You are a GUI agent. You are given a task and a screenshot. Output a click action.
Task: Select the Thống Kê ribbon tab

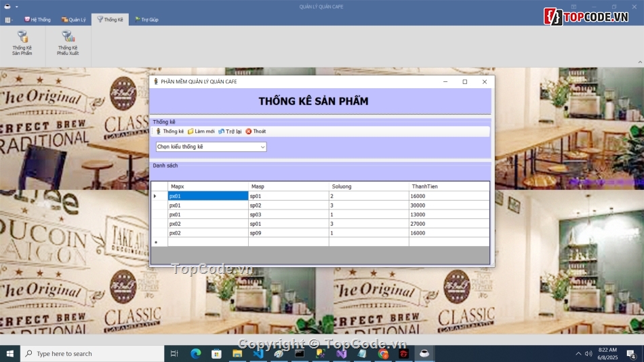[110, 19]
